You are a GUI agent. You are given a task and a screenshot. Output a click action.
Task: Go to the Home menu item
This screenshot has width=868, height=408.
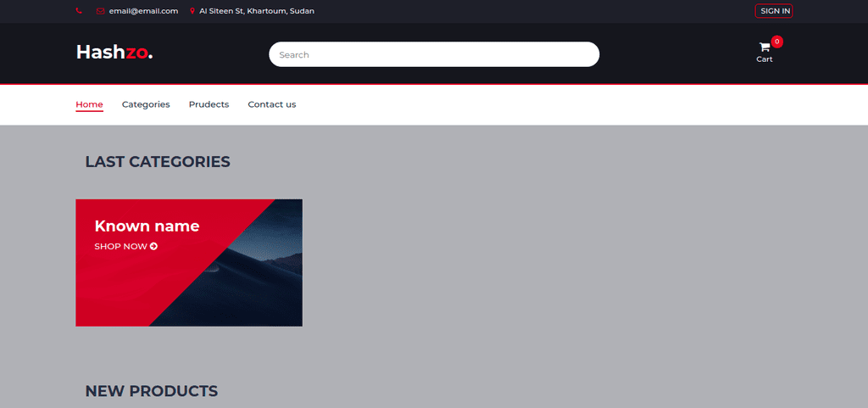(x=89, y=104)
